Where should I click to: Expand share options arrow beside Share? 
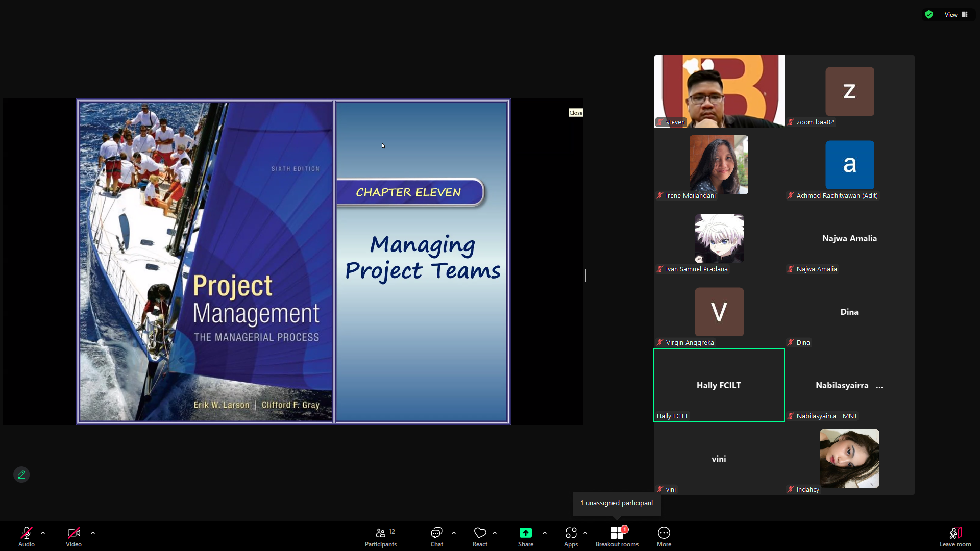tap(545, 533)
